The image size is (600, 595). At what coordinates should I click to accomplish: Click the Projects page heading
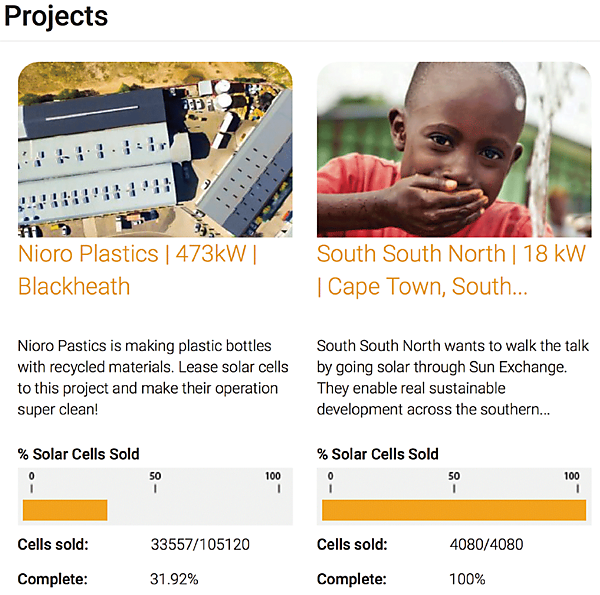[56, 17]
